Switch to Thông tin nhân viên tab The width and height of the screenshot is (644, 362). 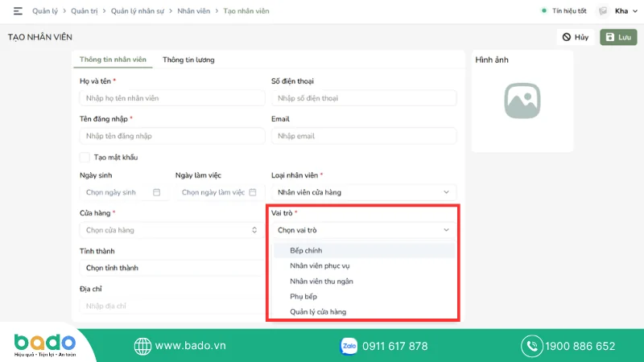pos(113,60)
